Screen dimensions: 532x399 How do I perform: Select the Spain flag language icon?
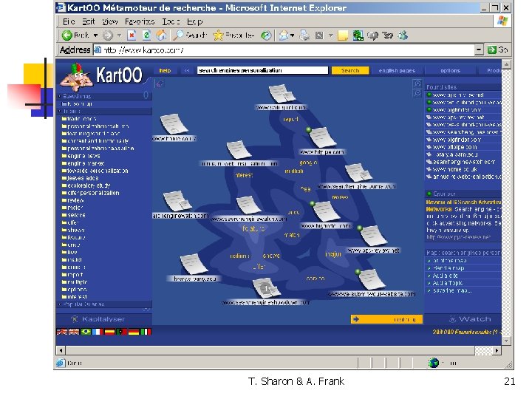pyautogui.click(x=109, y=332)
